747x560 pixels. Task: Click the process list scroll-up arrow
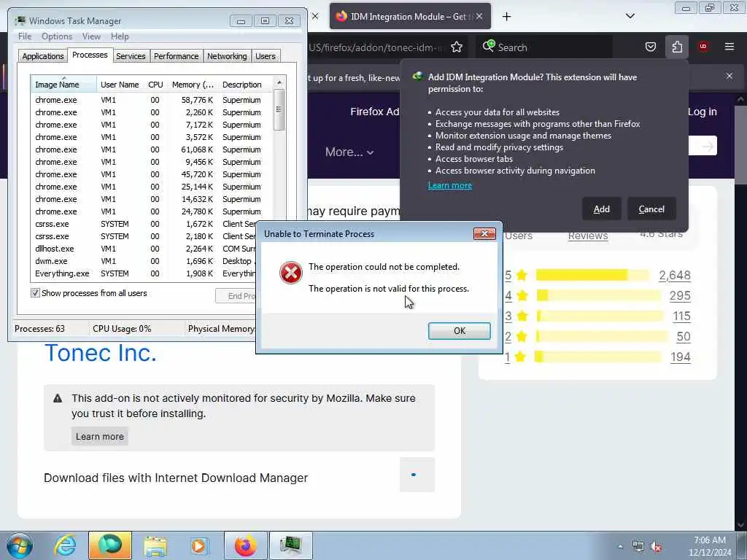(x=279, y=82)
